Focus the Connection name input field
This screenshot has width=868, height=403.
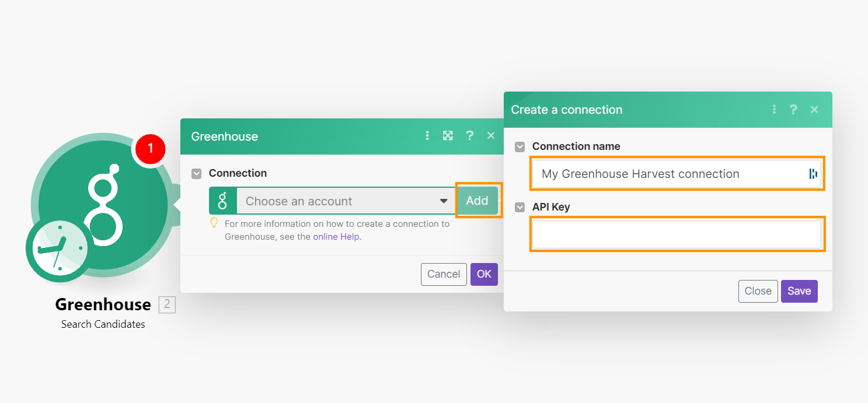point(677,174)
